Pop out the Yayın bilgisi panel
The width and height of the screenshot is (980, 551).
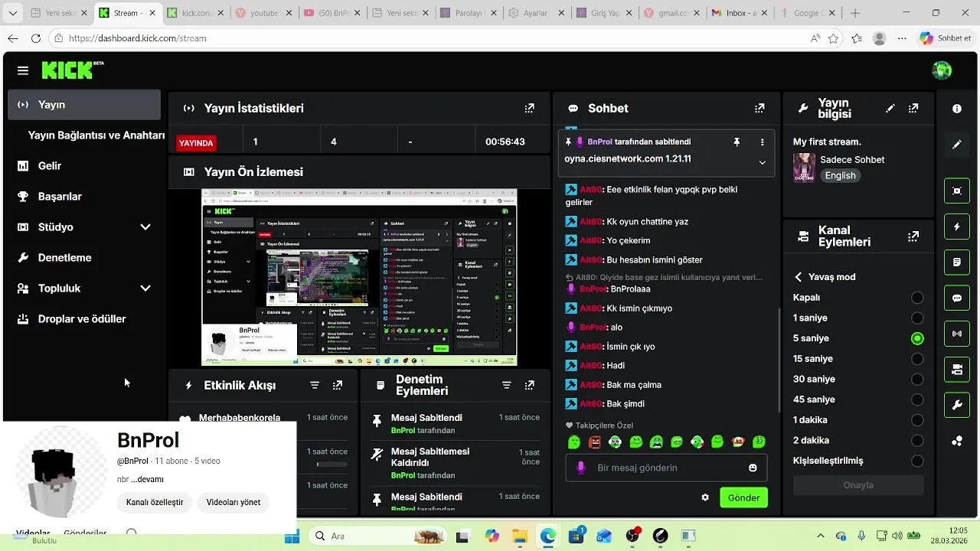click(913, 109)
